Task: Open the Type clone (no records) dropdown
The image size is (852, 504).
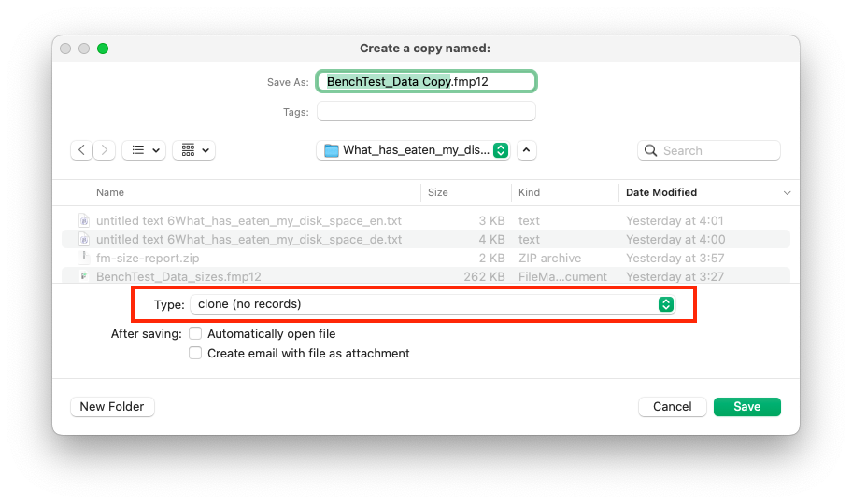Action: [432, 304]
